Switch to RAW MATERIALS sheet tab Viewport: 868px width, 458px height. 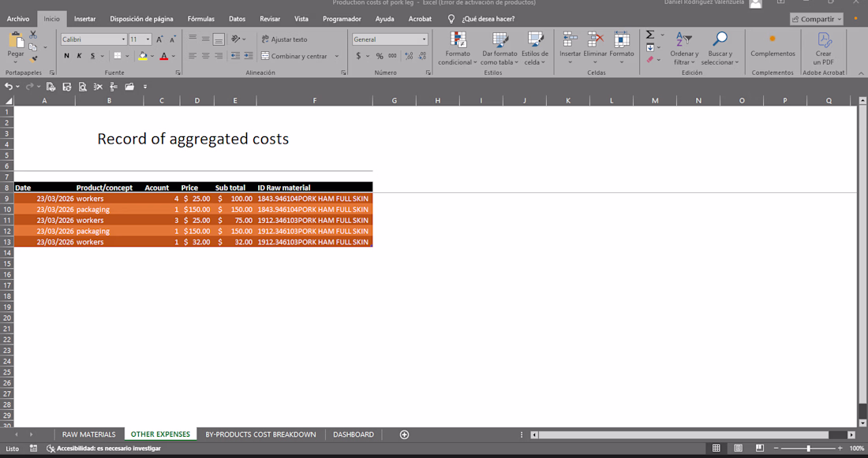coord(88,434)
